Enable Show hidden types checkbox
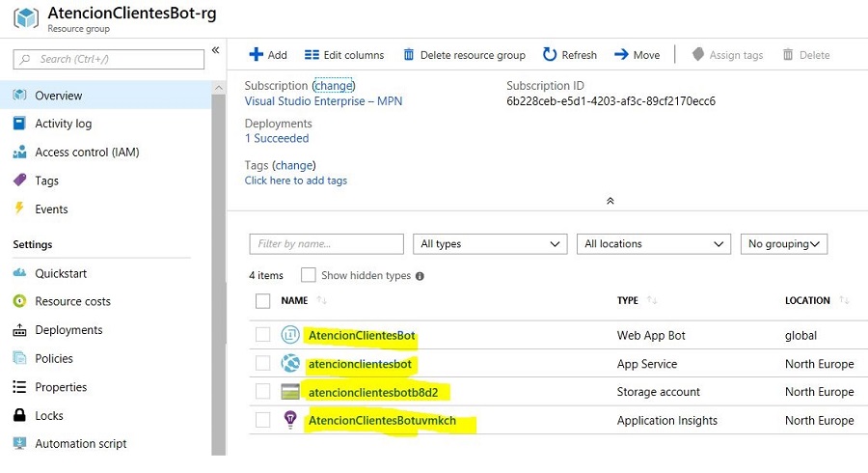The height and width of the screenshot is (473, 868). (309, 275)
